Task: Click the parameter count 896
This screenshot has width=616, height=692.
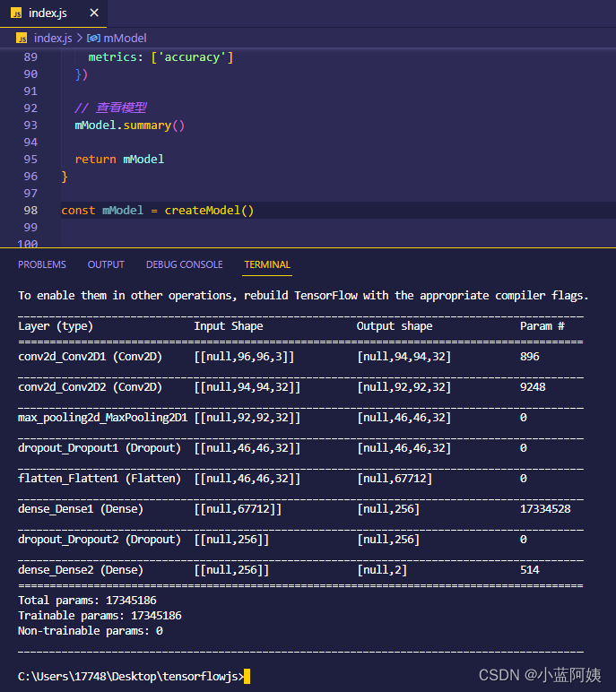Action: 529,357
